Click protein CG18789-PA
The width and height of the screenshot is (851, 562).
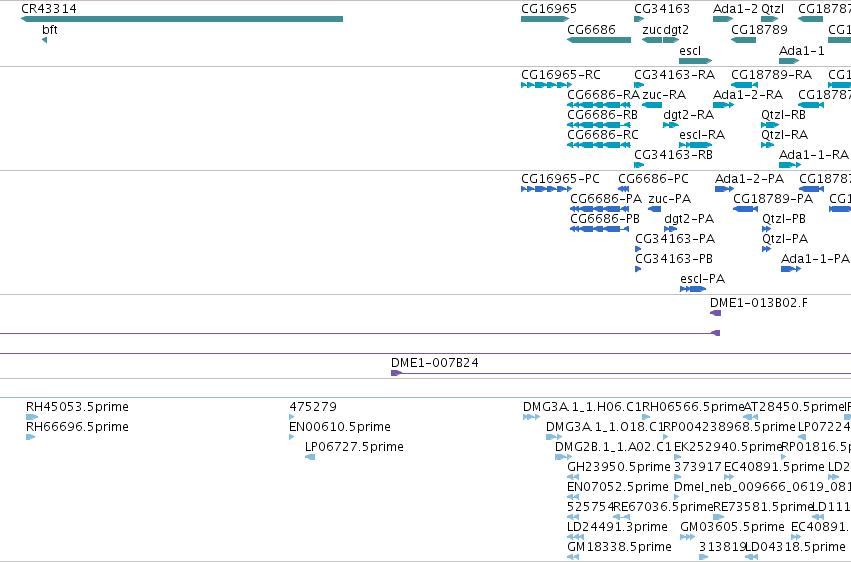pos(773,199)
